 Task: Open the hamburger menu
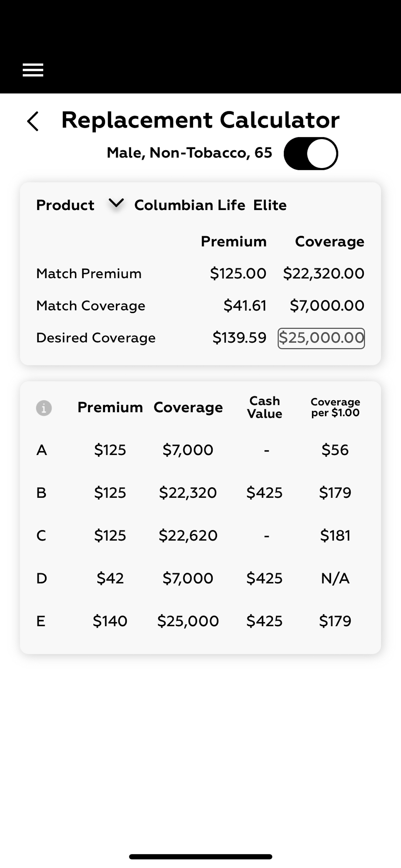point(33,70)
